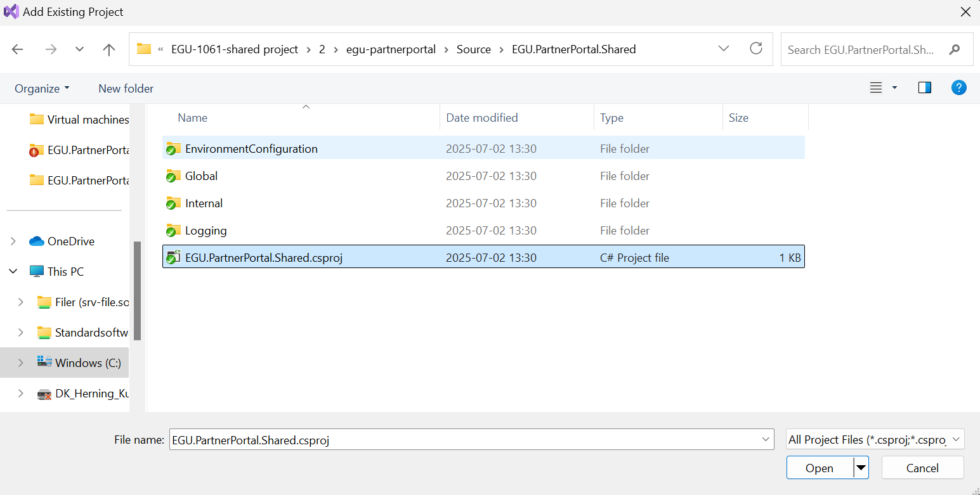
Task: Select EGU.PartnerPortal.Shared.csproj file
Action: [483, 258]
